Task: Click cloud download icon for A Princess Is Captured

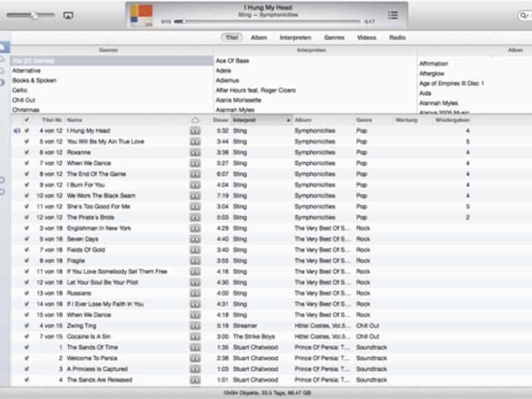Action: point(195,369)
